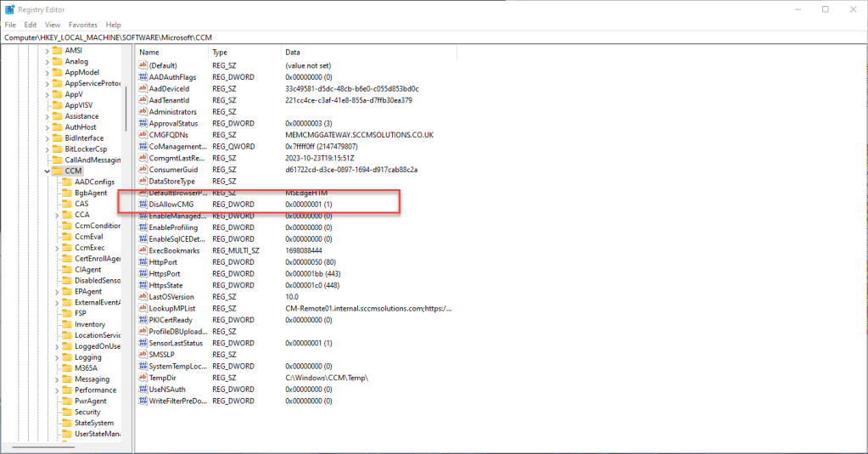The image size is (868, 454).
Task: Open the View menu
Action: pos(53,25)
